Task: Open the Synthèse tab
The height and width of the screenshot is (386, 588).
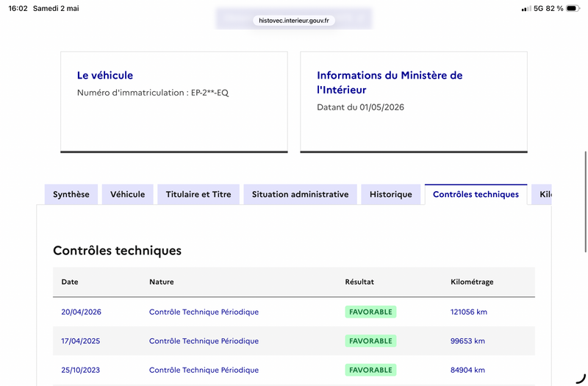Action: coord(71,194)
